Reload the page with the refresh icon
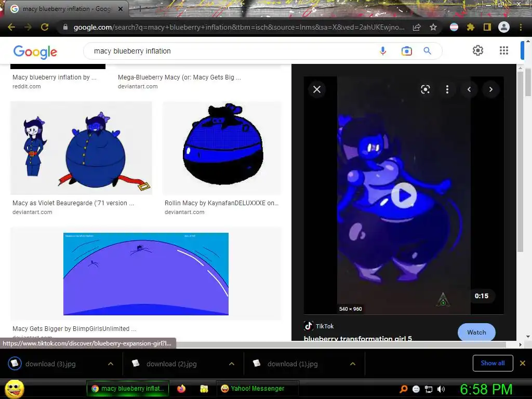Viewport: 532px width, 399px height. pyautogui.click(x=45, y=27)
